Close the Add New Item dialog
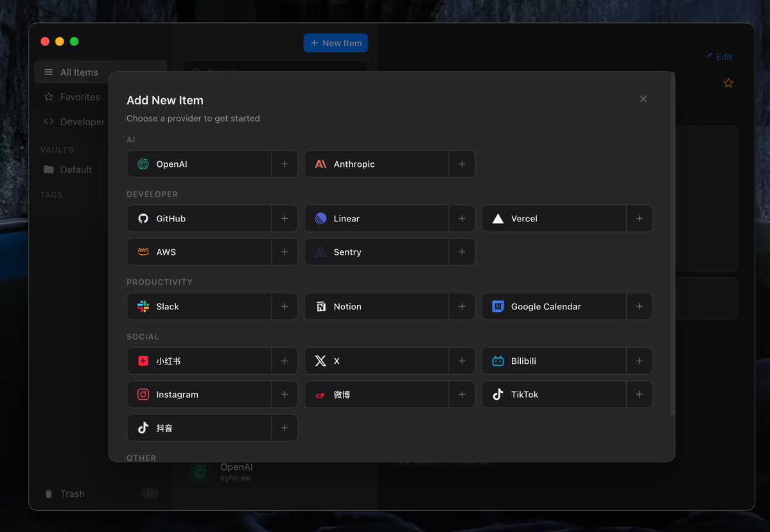770x532 pixels. [643, 99]
